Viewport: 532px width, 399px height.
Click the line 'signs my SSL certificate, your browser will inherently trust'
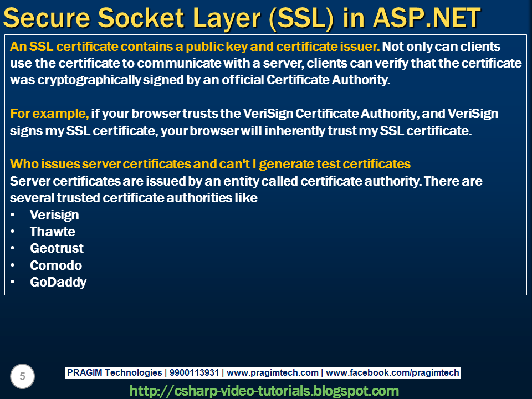pos(241,131)
